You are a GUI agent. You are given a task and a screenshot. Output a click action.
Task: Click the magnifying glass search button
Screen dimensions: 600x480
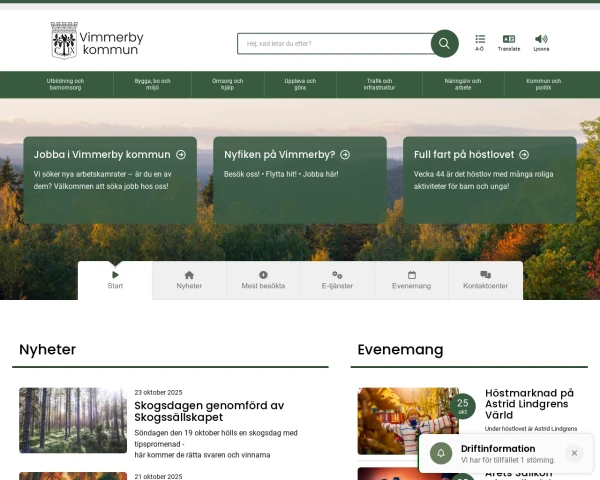(x=444, y=44)
